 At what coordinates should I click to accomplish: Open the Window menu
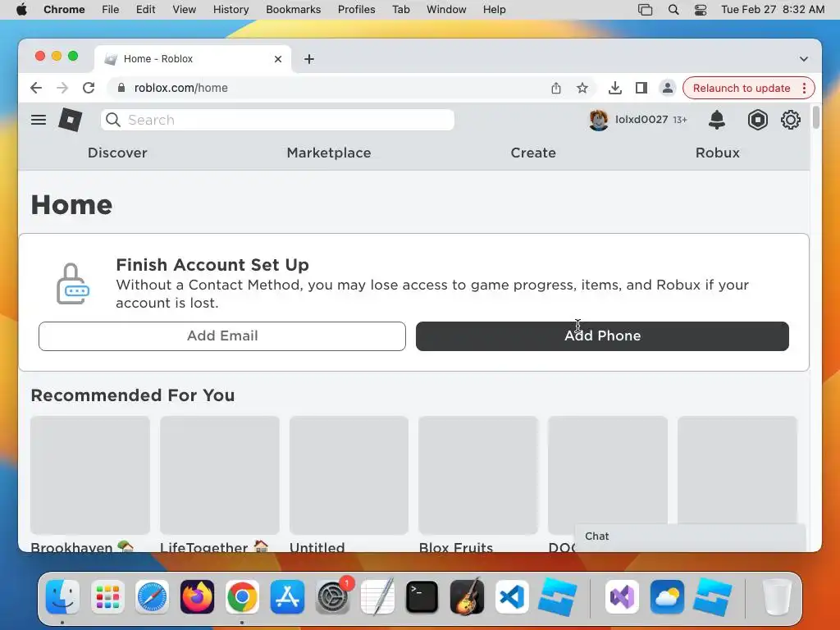coord(446,10)
